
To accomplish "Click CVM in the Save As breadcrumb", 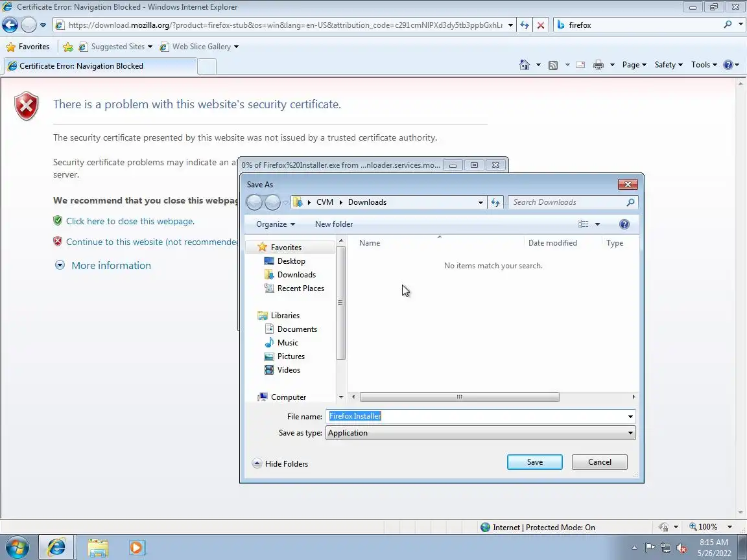I will [x=325, y=202].
